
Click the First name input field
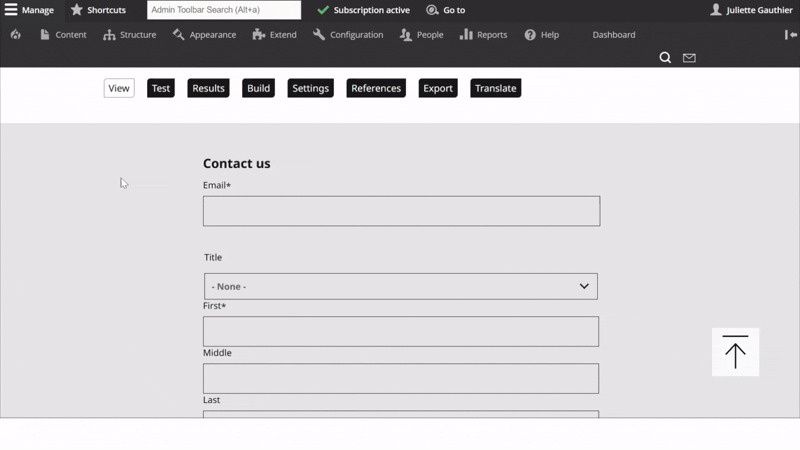[x=401, y=331]
